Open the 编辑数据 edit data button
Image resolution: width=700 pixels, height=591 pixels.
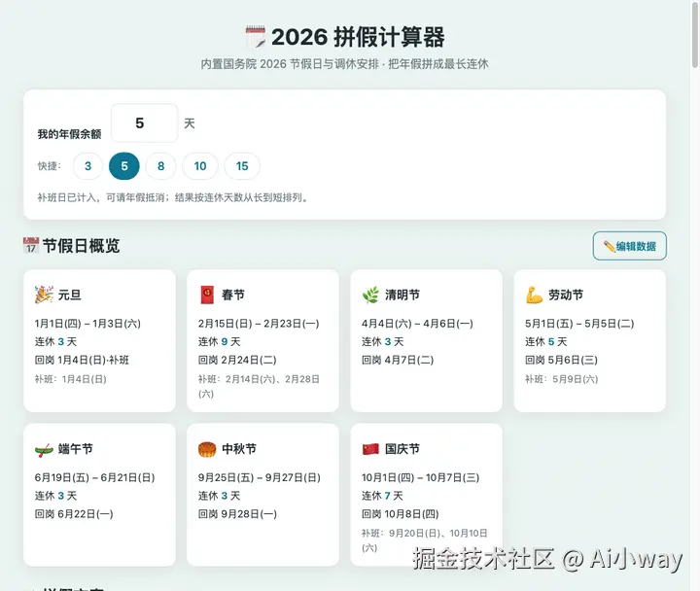tap(629, 246)
